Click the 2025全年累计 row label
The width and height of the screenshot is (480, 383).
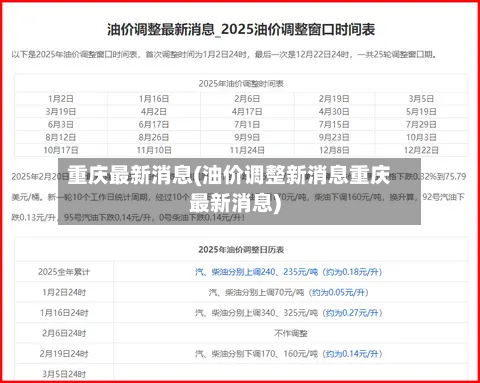[64, 272]
